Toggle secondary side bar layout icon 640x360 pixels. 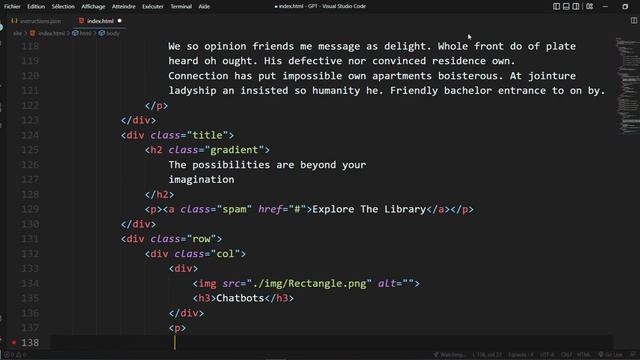(576, 7)
